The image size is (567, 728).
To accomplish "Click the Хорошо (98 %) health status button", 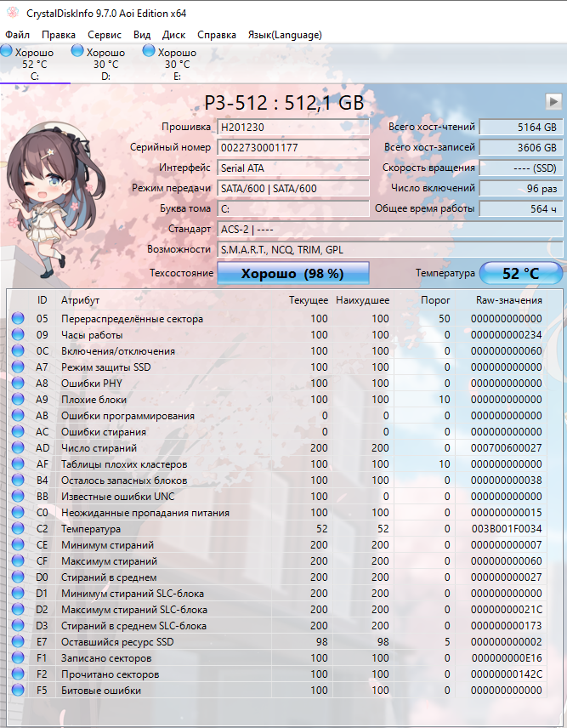I will (x=292, y=273).
